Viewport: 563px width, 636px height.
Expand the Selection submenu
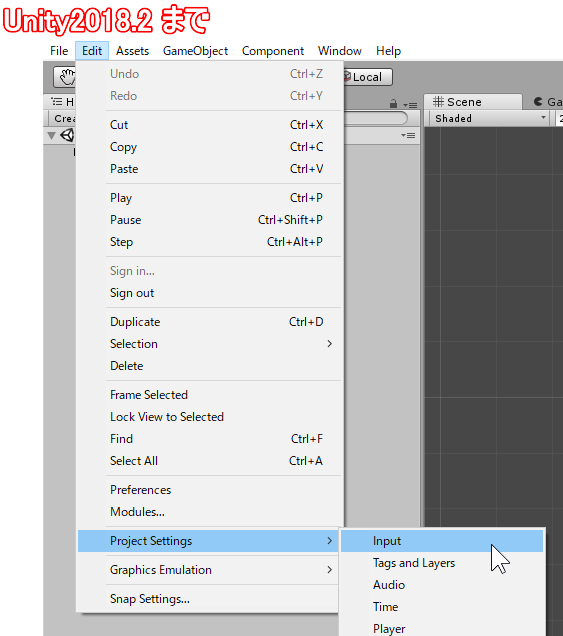[x=210, y=344]
